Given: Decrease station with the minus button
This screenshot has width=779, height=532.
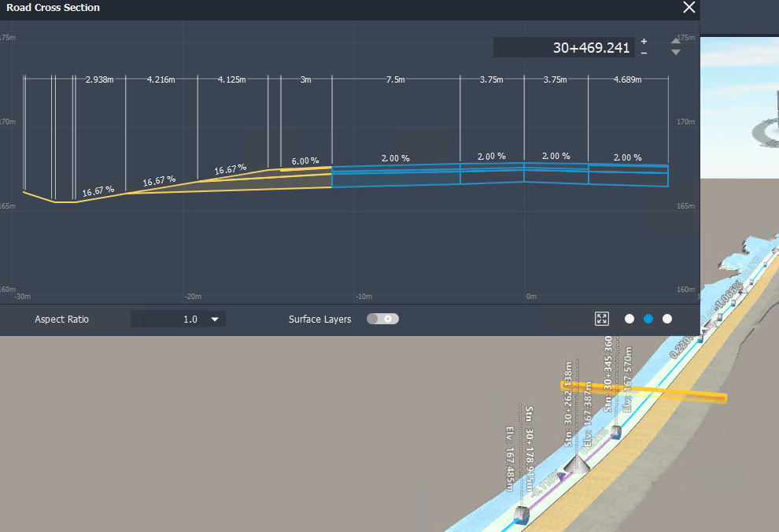Looking at the screenshot, I should [644, 54].
